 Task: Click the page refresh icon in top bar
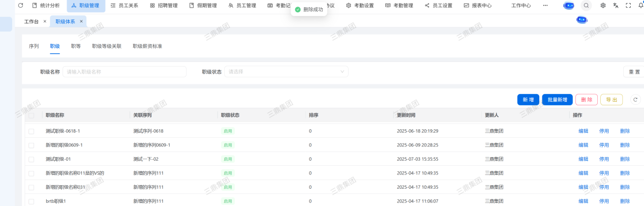(21, 6)
